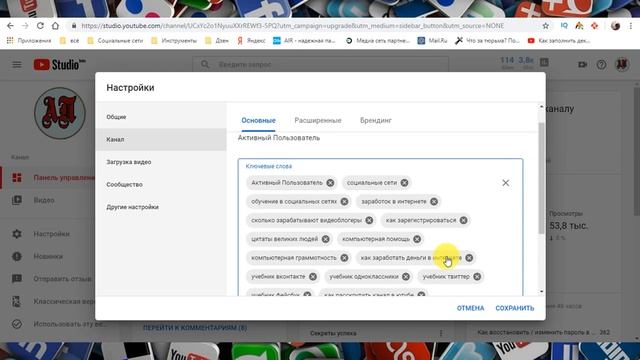Delete 'заработок в интернете' keyword
The width and height of the screenshot is (640, 360).
(434, 202)
